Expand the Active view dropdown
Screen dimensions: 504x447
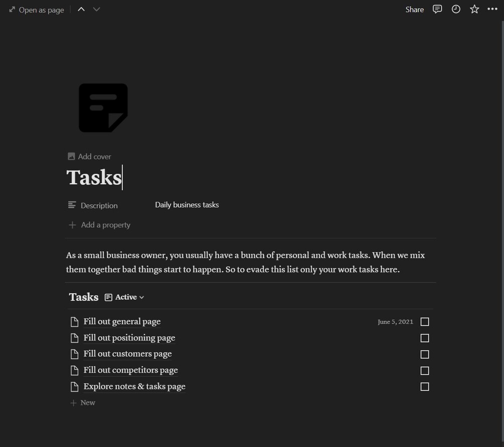point(125,297)
